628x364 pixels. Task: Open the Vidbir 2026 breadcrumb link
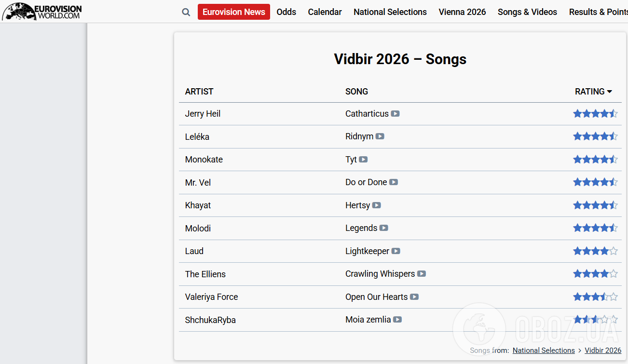click(603, 351)
